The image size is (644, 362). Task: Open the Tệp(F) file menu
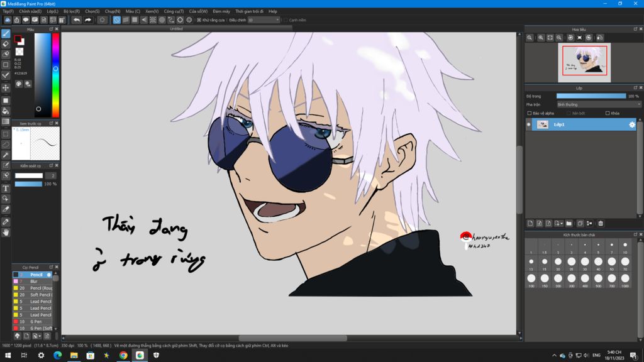pyautogui.click(x=8, y=11)
